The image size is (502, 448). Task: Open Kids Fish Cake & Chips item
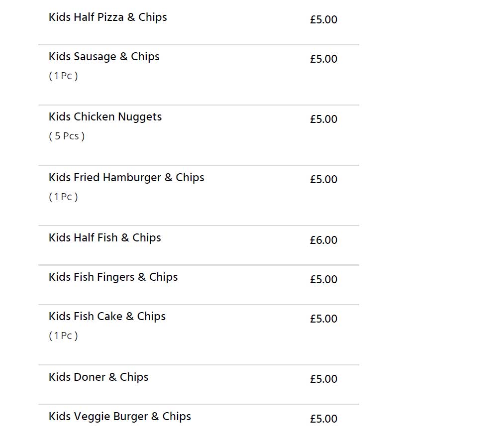tap(107, 317)
